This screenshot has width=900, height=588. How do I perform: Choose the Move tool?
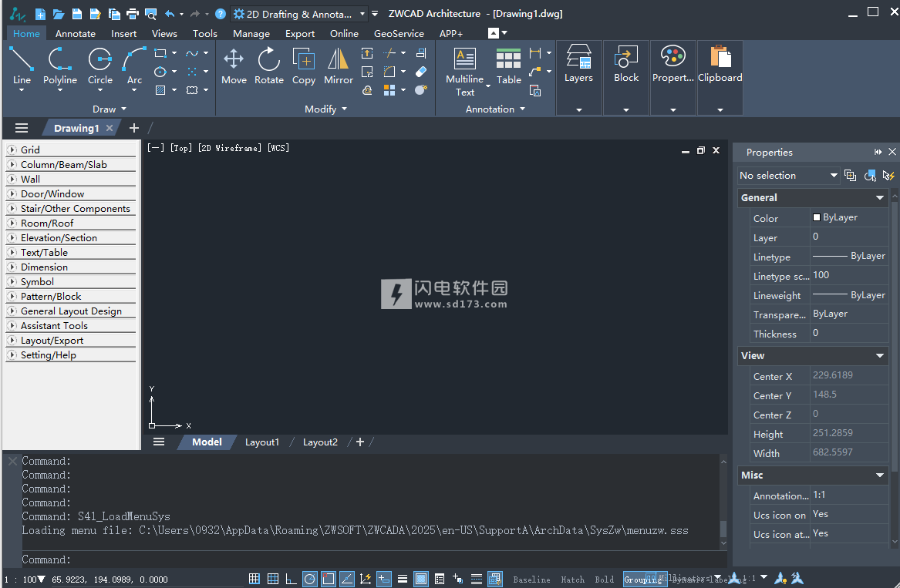[x=234, y=66]
